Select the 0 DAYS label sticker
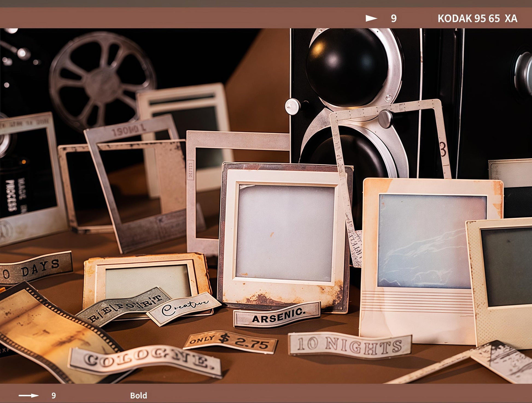The height and width of the screenshot is (403, 532). 36,269
